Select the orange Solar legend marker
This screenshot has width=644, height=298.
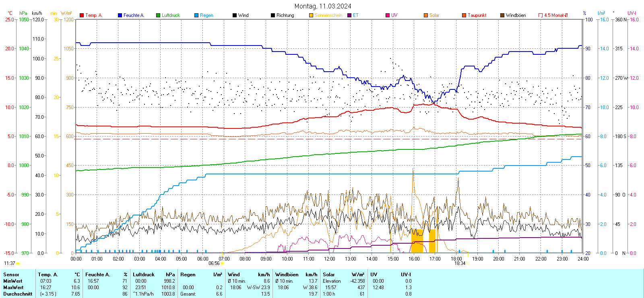point(426,15)
